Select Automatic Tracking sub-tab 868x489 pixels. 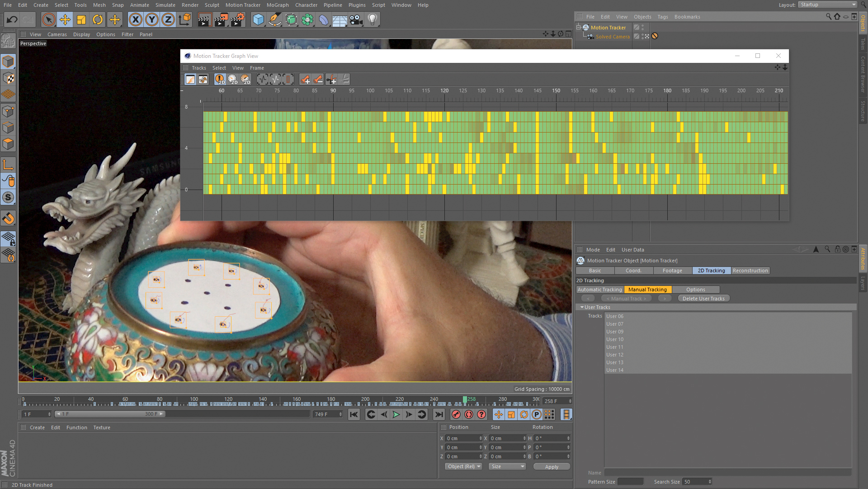pos(600,290)
